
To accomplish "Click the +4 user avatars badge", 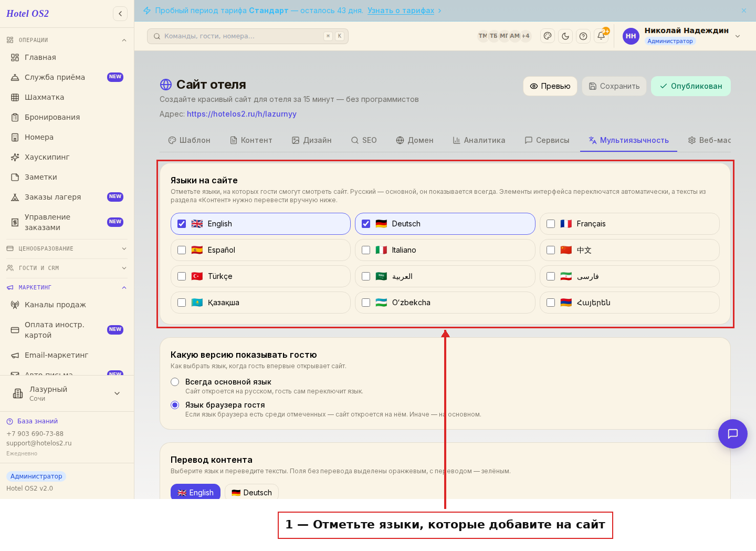I will pyautogui.click(x=526, y=36).
